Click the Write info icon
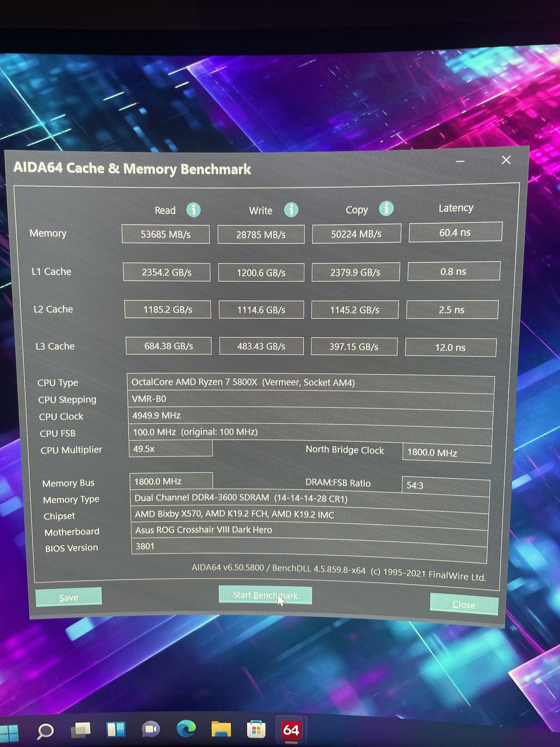The width and height of the screenshot is (560, 747). (291, 210)
